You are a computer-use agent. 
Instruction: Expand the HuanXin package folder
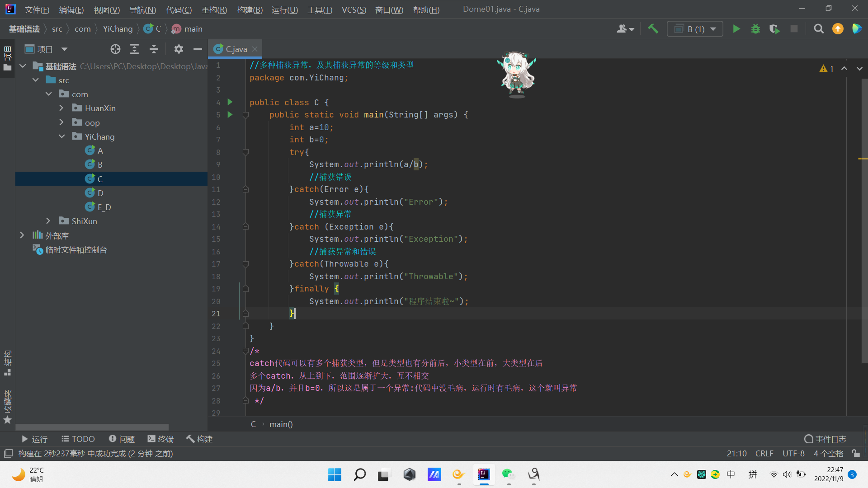61,108
